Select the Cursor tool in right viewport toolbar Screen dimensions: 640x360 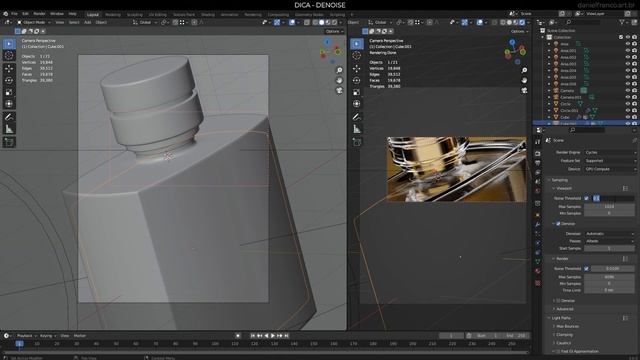357,56
